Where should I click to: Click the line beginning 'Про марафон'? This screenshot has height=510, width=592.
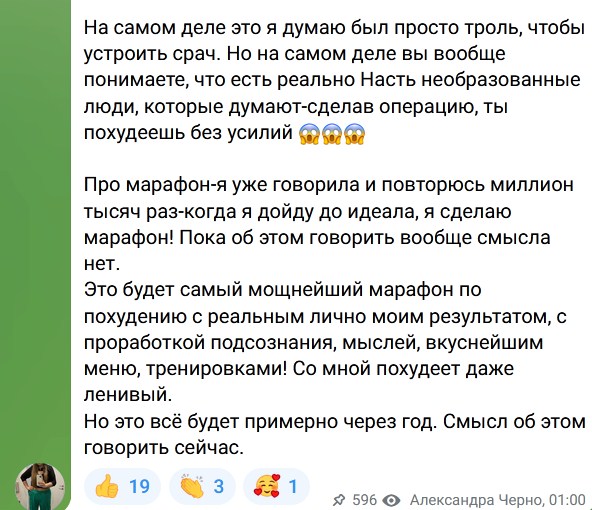coord(328,185)
